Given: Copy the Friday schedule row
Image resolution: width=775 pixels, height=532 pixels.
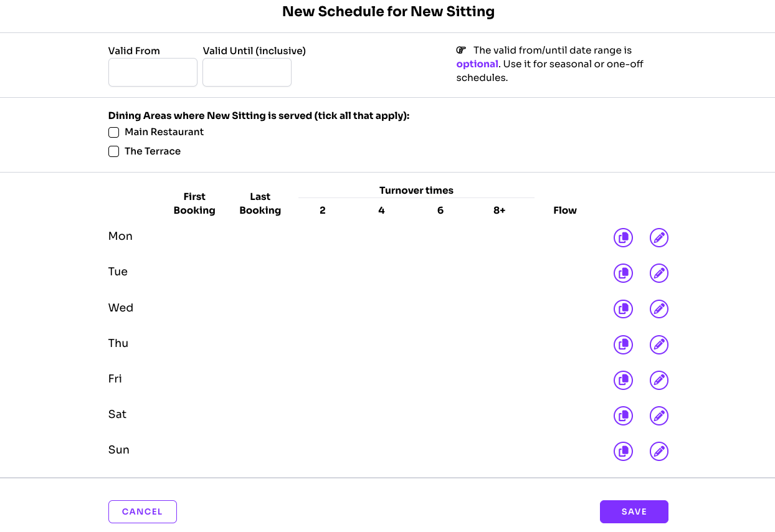Looking at the screenshot, I should click(x=623, y=380).
